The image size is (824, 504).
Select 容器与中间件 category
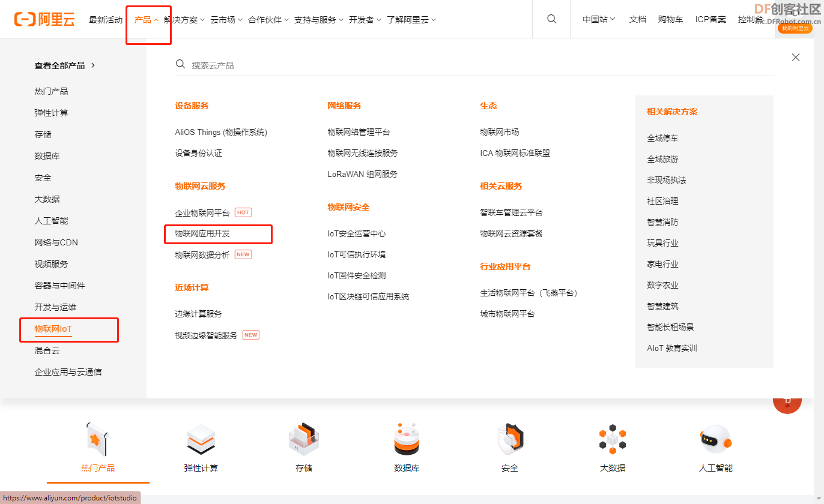coord(59,286)
